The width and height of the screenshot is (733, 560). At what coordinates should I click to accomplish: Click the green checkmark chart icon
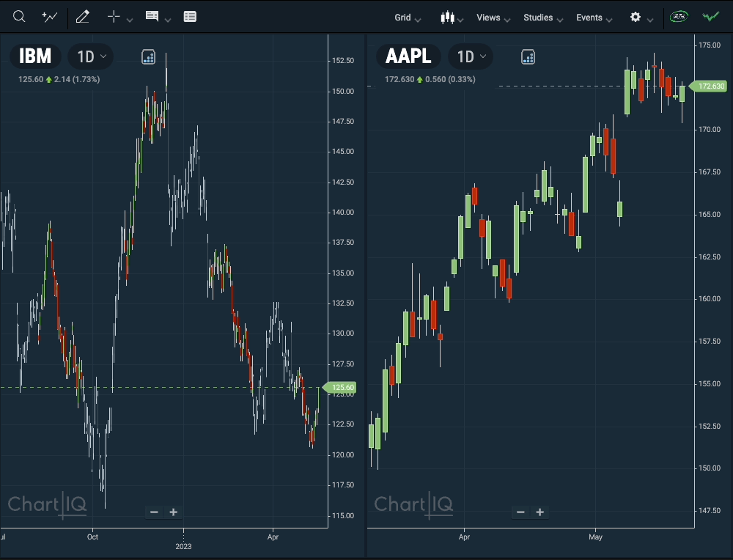711,17
